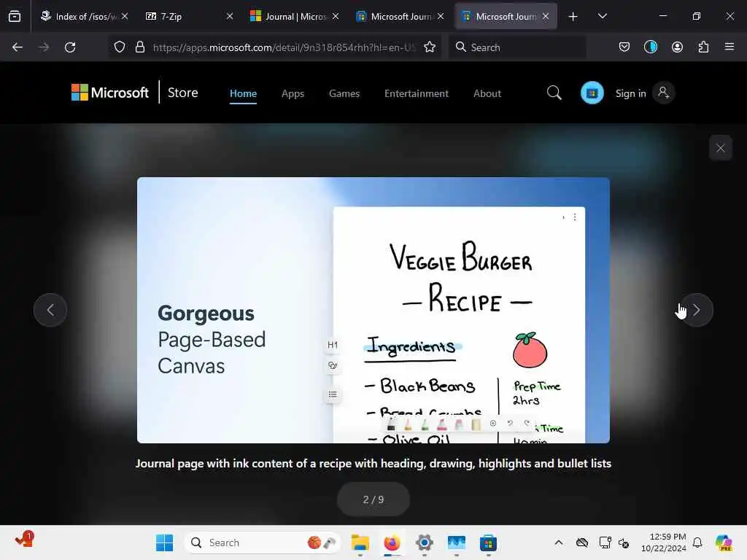This screenshot has width=747, height=560.
Task: Open Firefox View recent browsing icon
Action: coord(15,16)
